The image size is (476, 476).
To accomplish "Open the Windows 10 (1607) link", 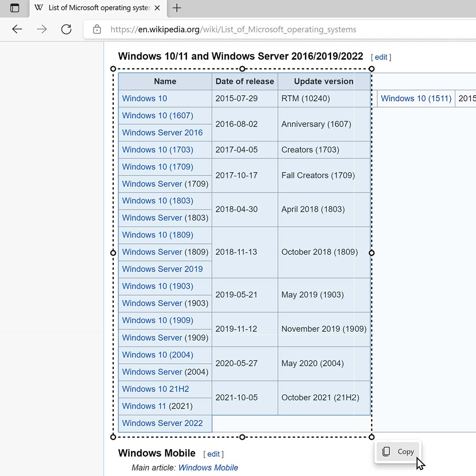I will pyautogui.click(x=157, y=115).
